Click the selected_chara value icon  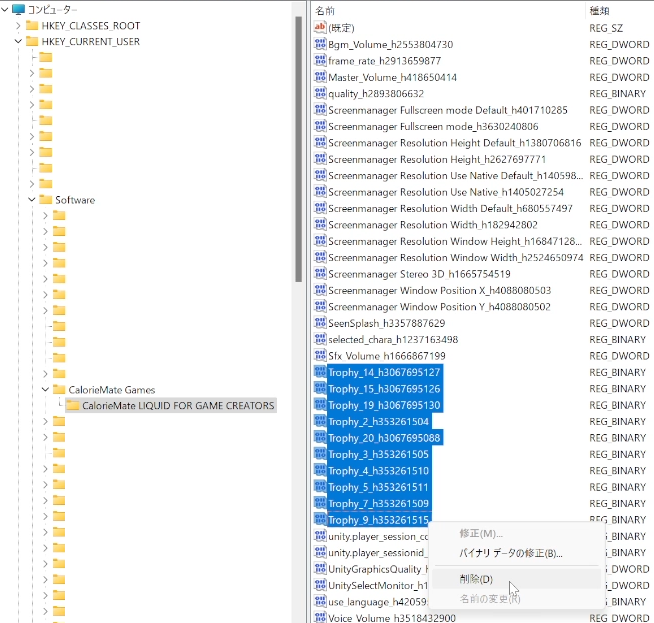click(320, 339)
